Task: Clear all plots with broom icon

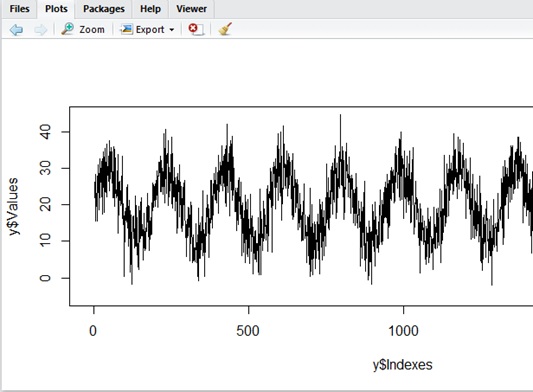Action: (225, 29)
